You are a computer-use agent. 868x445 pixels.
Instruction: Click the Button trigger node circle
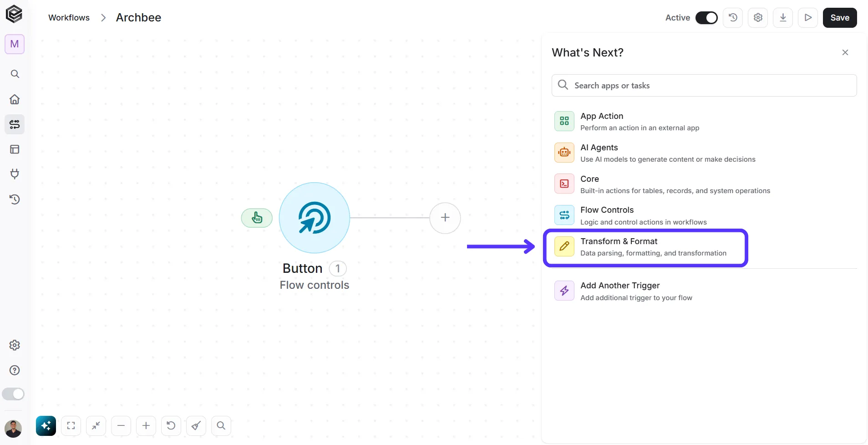[x=315, y=218]
